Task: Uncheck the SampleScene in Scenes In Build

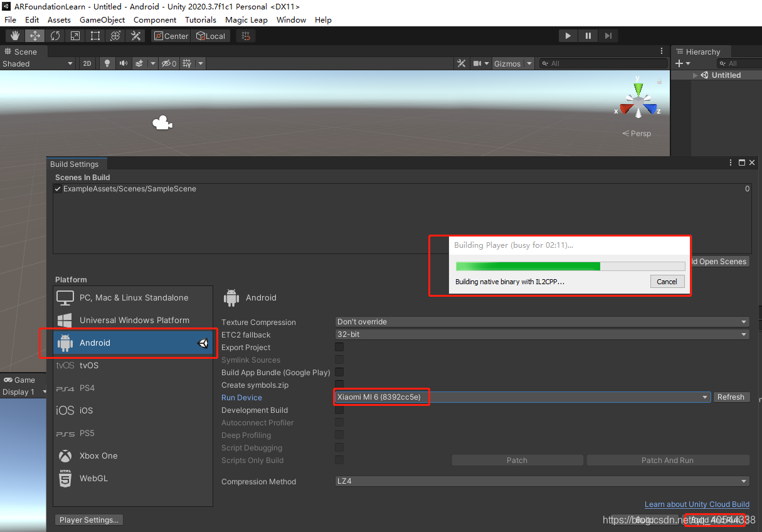Action: tap(58, 189)
